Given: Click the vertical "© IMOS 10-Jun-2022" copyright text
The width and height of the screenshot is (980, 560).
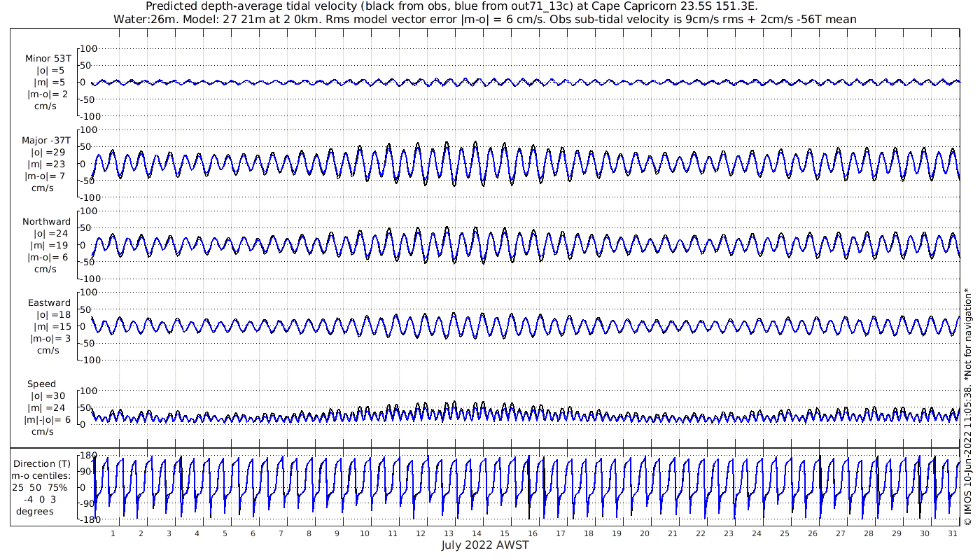Looking at the screenshot, I should tap(967, 406).
